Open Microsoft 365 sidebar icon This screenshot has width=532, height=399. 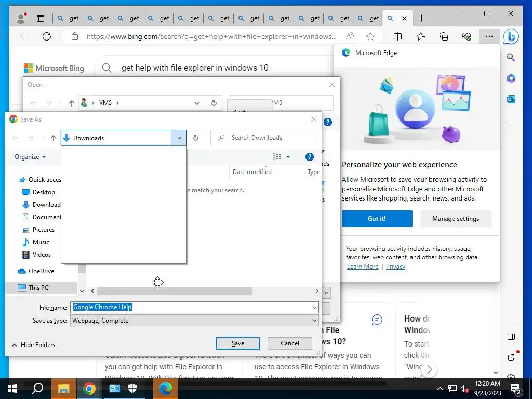click(x=511, y=78)
